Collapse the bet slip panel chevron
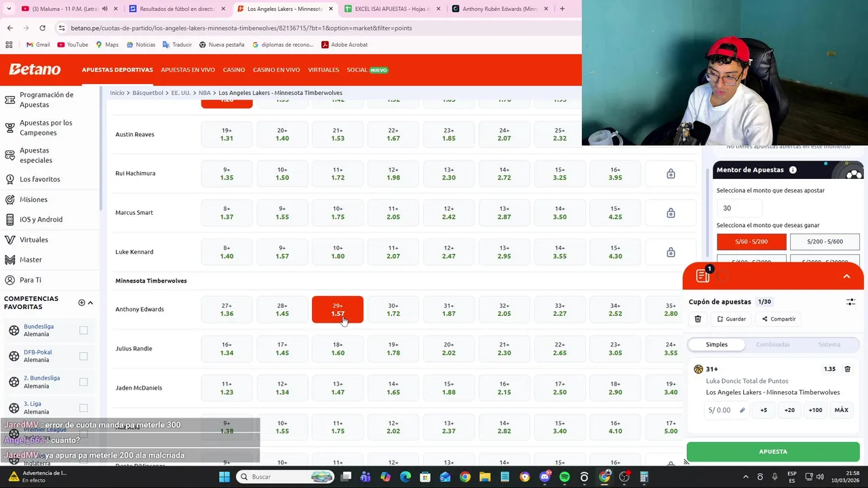The width and height of the screenshot is (868, 488). click(846, 277)
